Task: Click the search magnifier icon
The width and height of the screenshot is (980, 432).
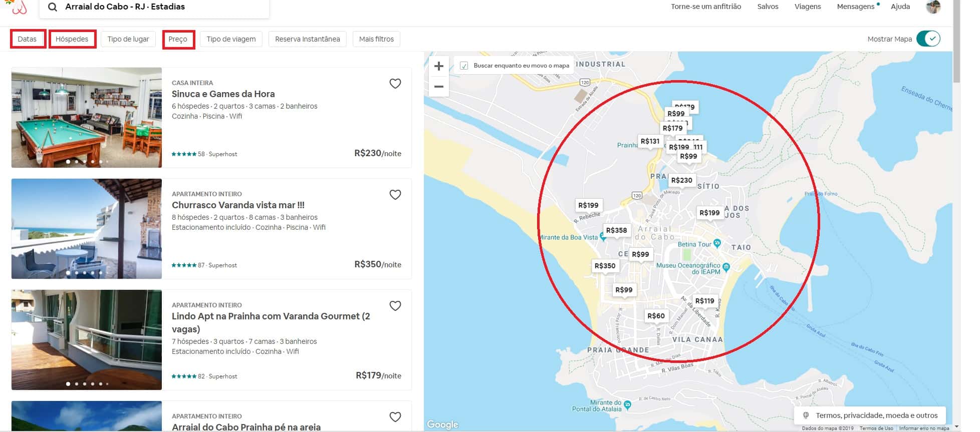Action: (52, 7)
